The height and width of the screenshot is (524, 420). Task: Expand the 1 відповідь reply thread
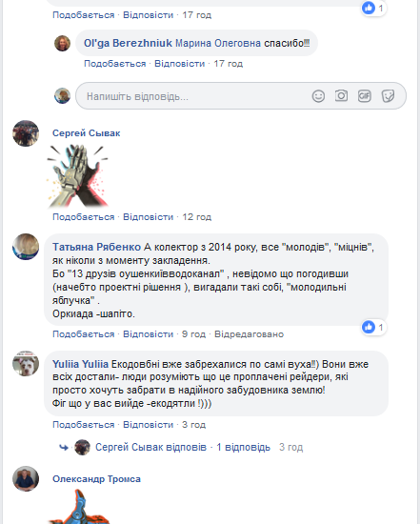[243, 447]
